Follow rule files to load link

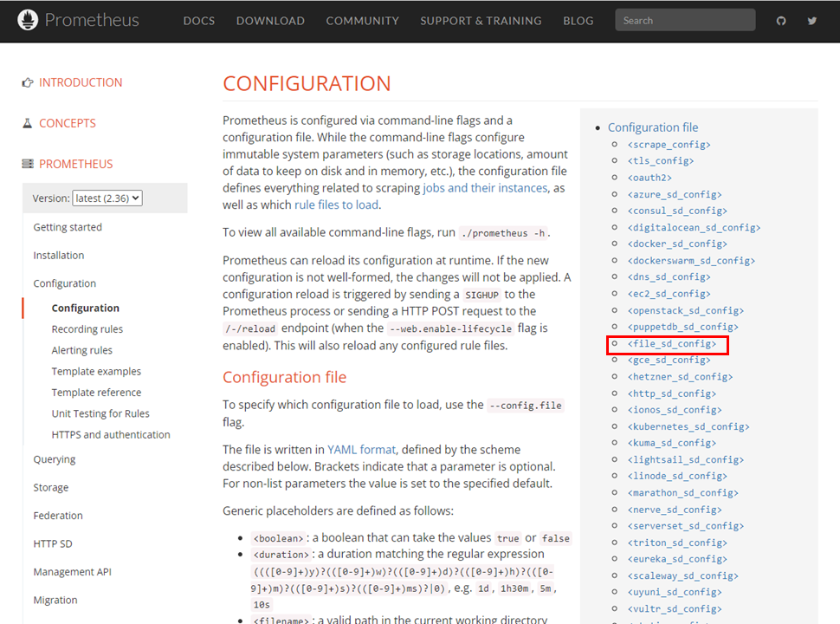(336, 205)
